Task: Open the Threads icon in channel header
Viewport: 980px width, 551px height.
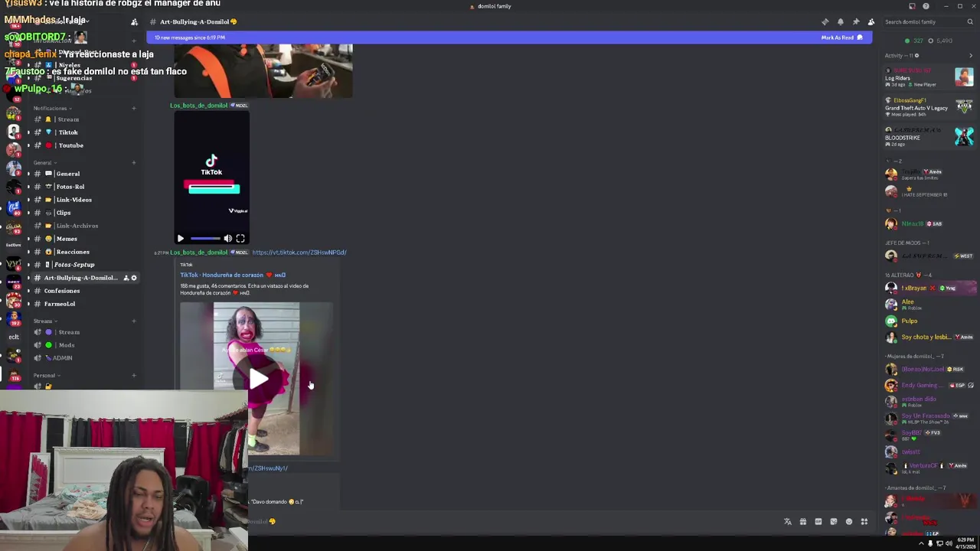Action: coord(825,22)
